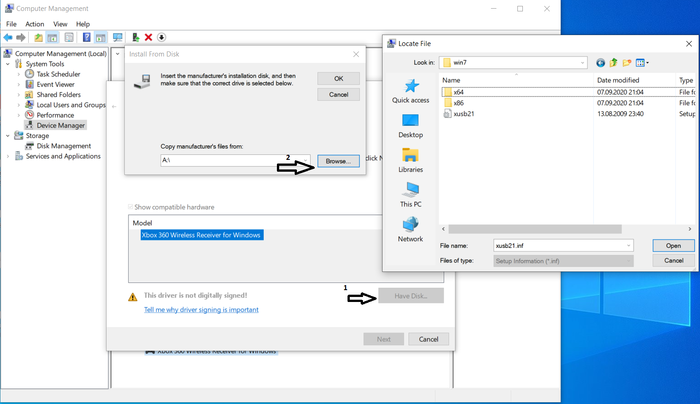Open the Help menu
This screenshot has width=700, height=404.
click(83, 24)
